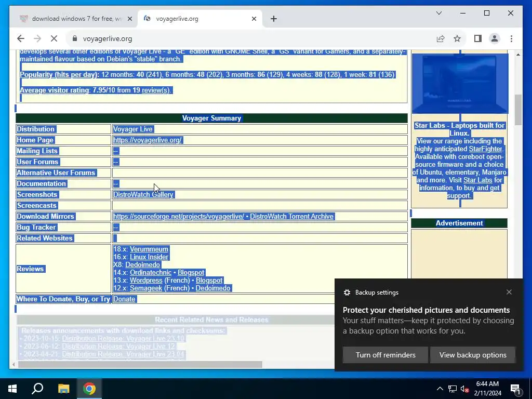532x399 pixels.
Task: Open the Chrome profile avatar menu
Action: [495, 38]
